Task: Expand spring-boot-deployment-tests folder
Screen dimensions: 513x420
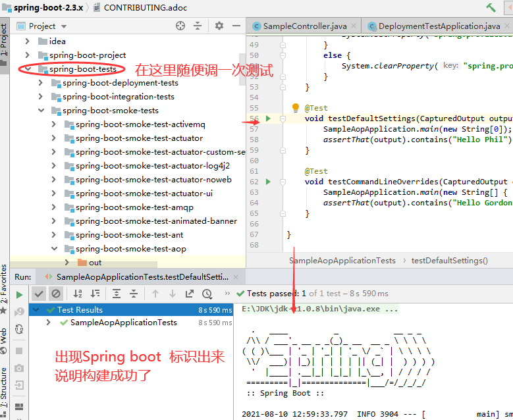Action: [41, 82]
